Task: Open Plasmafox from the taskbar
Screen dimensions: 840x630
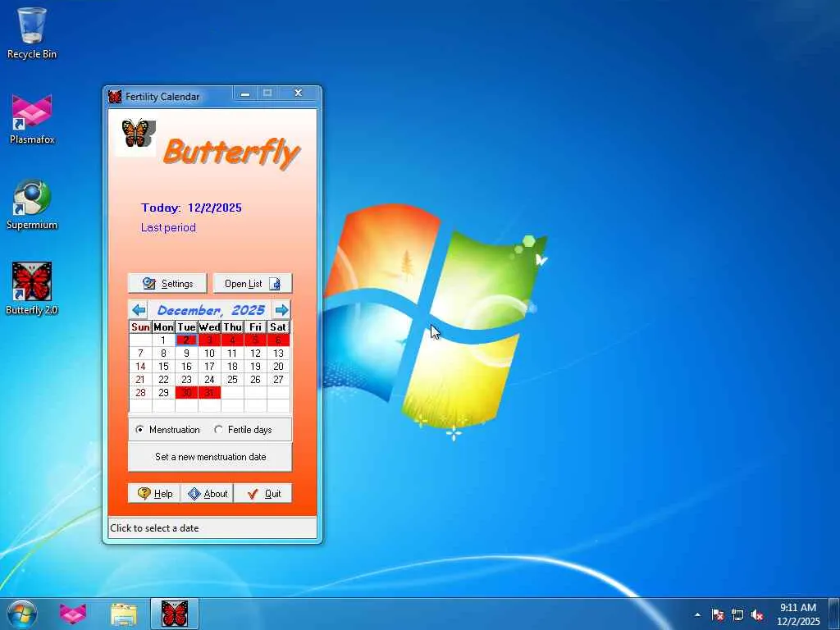Action: [x=73, y=614]
